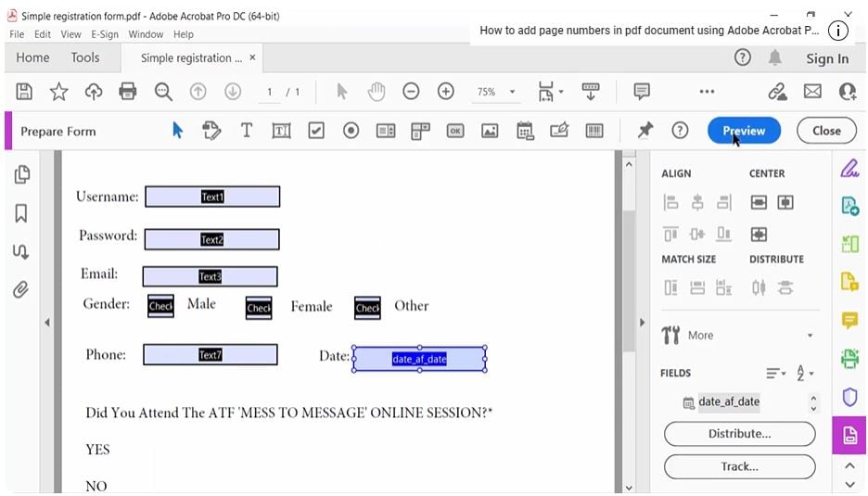The width and height of the screenshot is (868, 496).
Task: Collapse the right panel arrow
Action: (x=642, y=323)
